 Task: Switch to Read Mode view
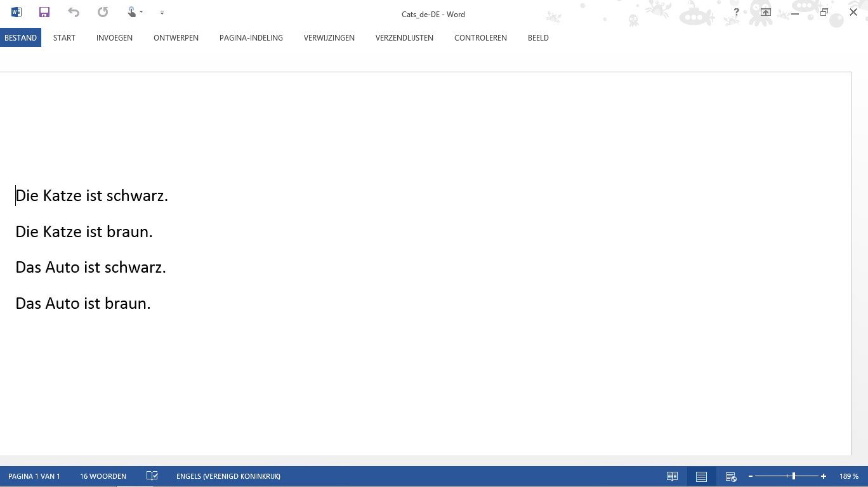point(672,476)
